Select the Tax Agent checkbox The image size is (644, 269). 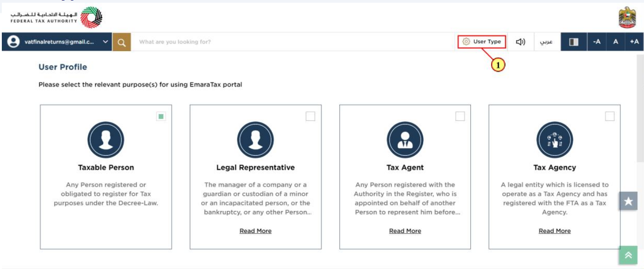pyautogui.click(x=460, y=116)
